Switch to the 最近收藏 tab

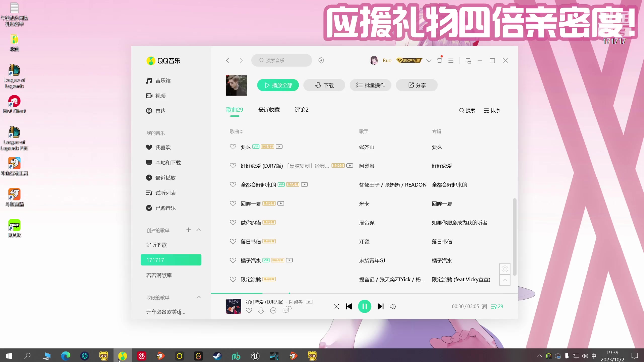[269, 110]
